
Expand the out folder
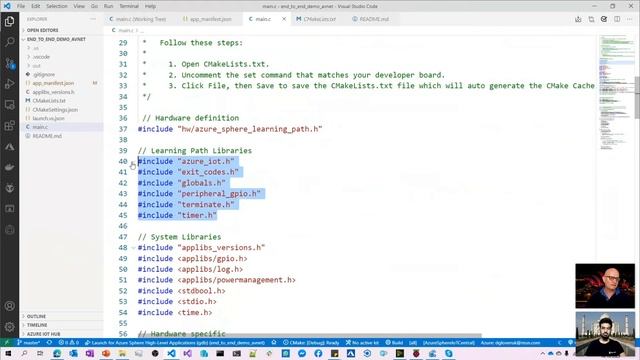point(37,66)
